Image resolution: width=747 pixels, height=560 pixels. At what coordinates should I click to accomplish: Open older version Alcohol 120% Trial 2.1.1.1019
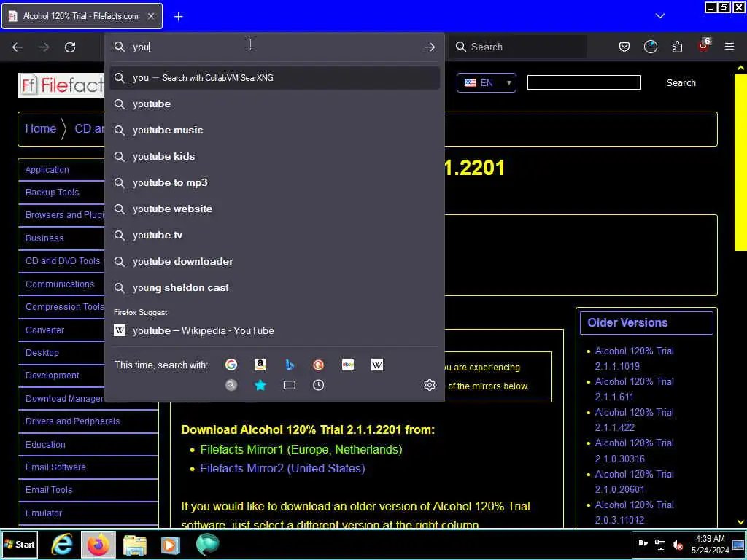(x=634, y=359)
